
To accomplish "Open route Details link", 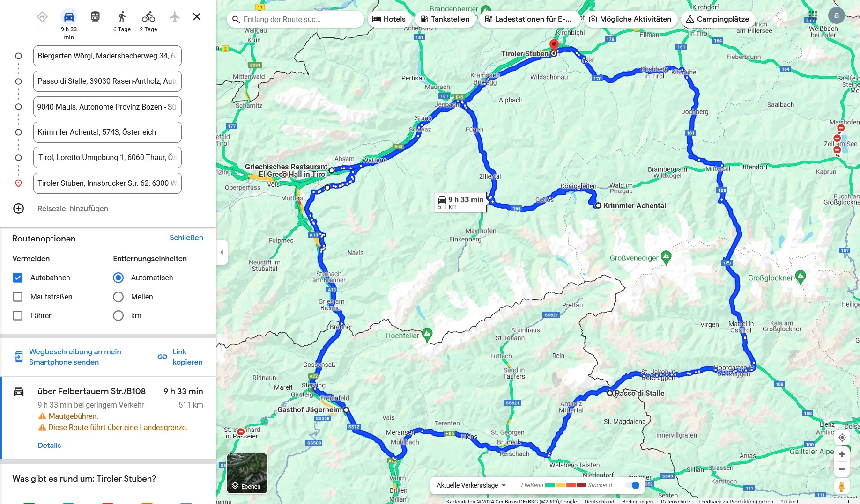I will coord(49,446).
